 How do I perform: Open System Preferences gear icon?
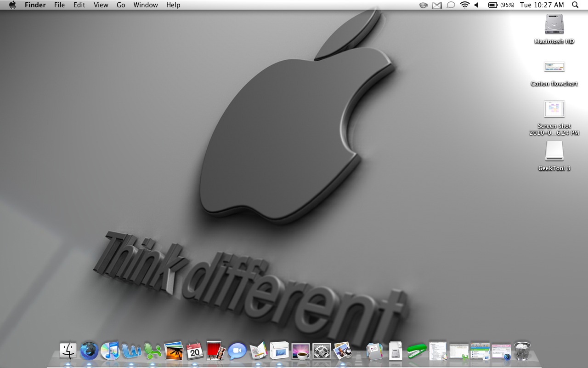pos(322,351)
